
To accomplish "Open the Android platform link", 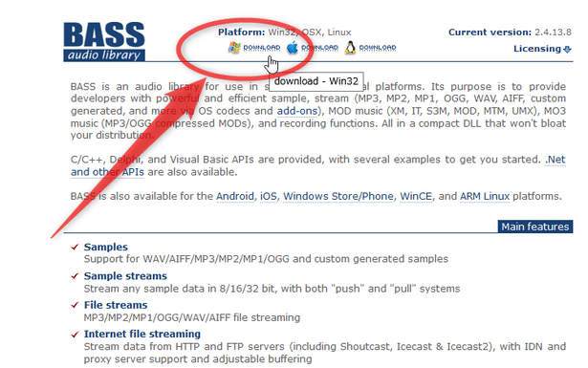I will click(x=235, y=196).
